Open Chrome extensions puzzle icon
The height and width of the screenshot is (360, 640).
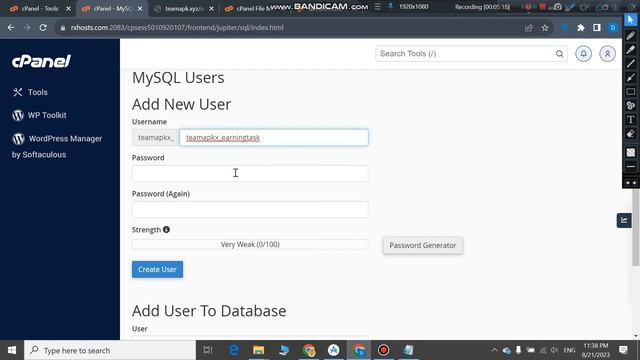[581, 28]
